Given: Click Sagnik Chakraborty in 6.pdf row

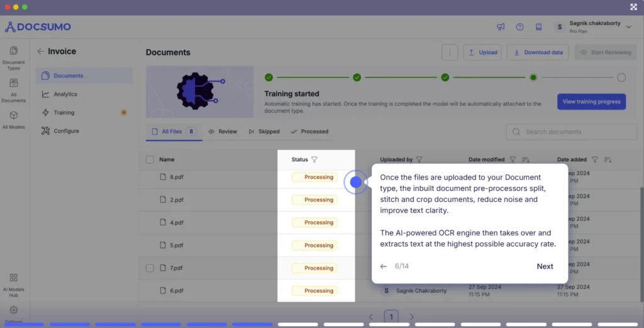Looking at the screenshot, I should pyautogui.click(x=421, y=291).
